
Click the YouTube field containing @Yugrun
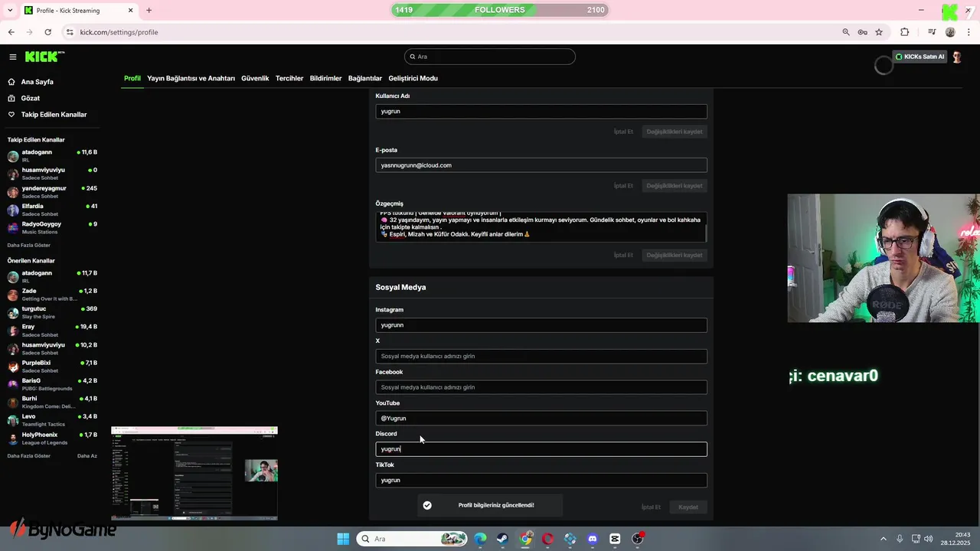(x=541, y=418)
